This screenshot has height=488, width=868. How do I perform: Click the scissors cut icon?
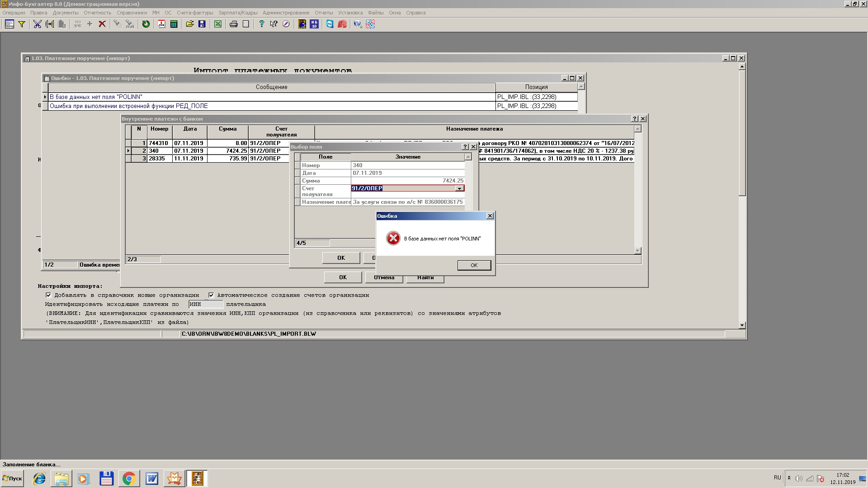38,24
